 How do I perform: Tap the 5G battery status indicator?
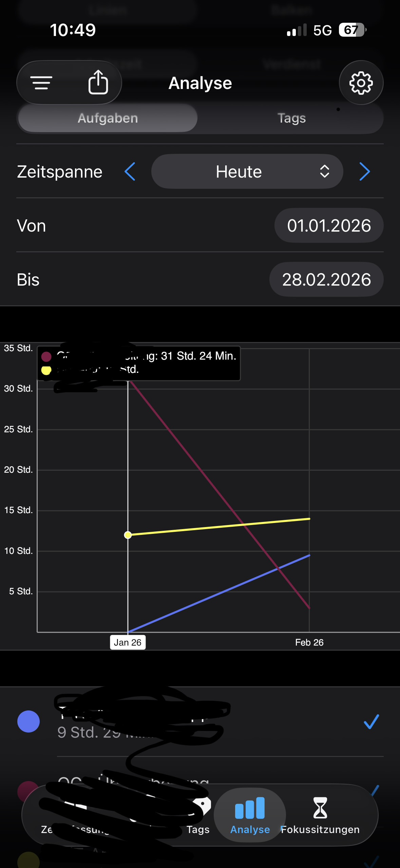(352, 30)
